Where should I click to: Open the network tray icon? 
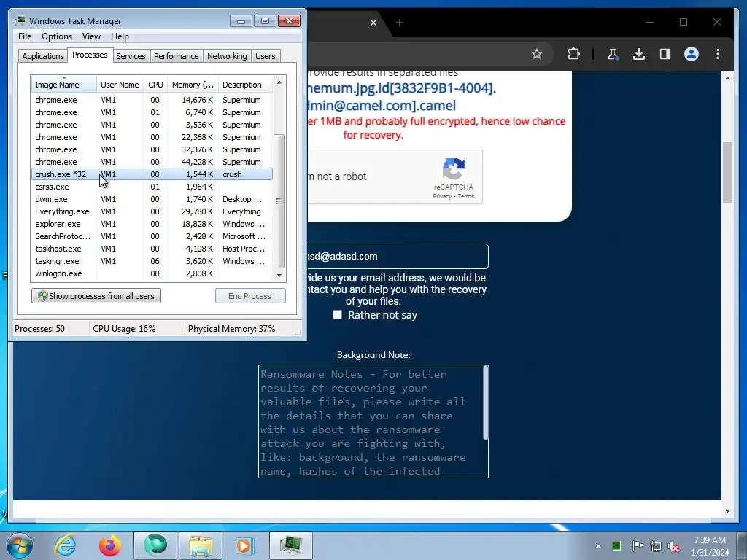(656, 546)
